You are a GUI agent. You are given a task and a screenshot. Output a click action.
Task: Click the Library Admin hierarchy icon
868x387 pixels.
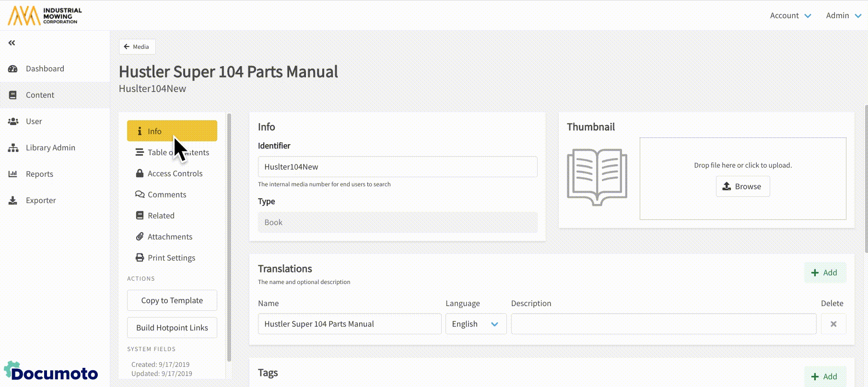click(x=13, y=148)
